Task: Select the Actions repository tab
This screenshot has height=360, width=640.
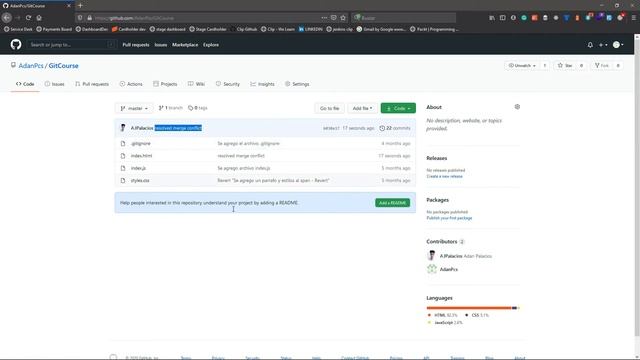Action: click(x=131, y=84)
